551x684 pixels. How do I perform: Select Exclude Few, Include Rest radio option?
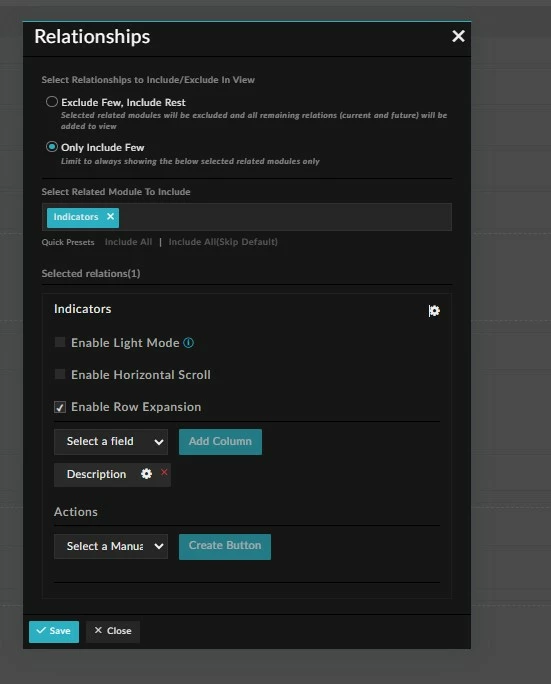52,102
